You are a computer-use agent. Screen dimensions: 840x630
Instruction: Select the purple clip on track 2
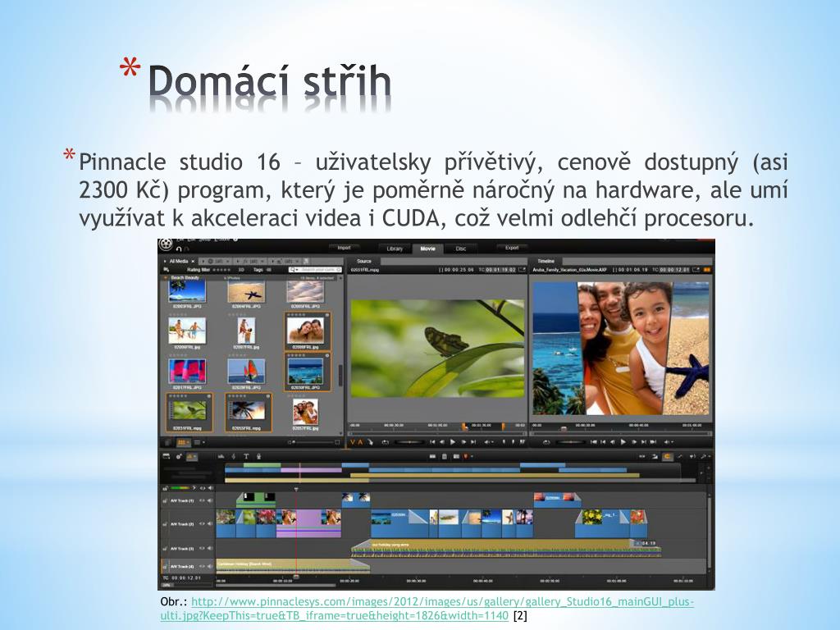[x=308, y=523]
